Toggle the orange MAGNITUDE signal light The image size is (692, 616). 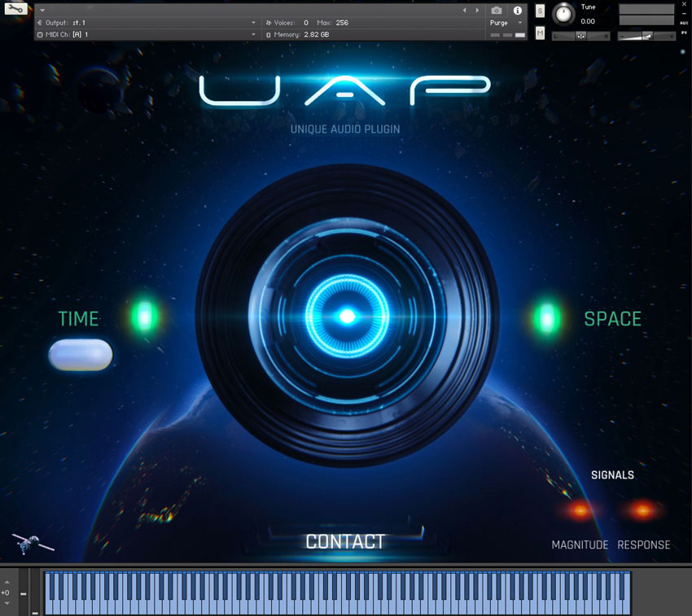click(580, 510)
